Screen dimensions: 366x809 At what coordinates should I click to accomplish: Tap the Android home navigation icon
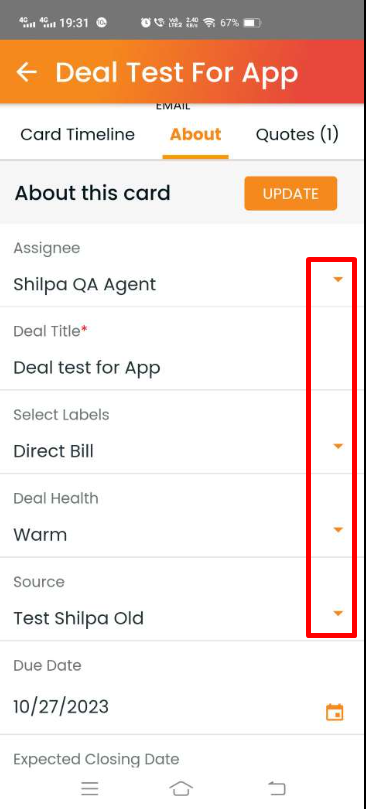pyautogui.click(x=181, y=788)
